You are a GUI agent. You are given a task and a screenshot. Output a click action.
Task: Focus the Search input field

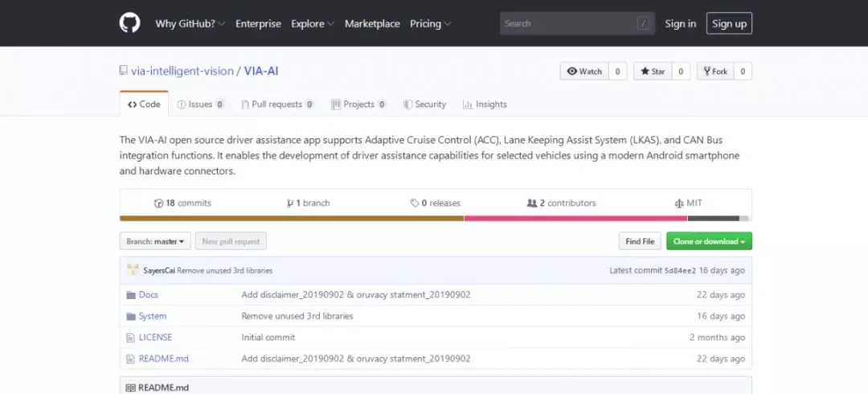[577, 23]
